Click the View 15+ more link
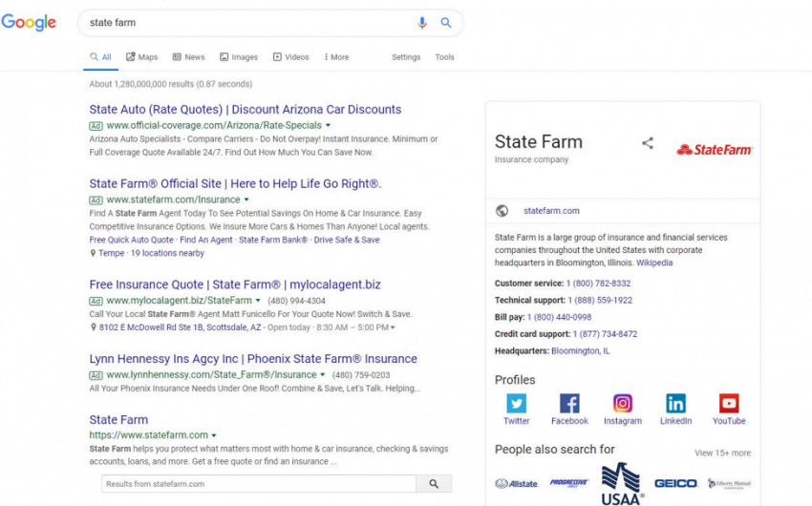 pyautogui.click(x=722, y=453)
